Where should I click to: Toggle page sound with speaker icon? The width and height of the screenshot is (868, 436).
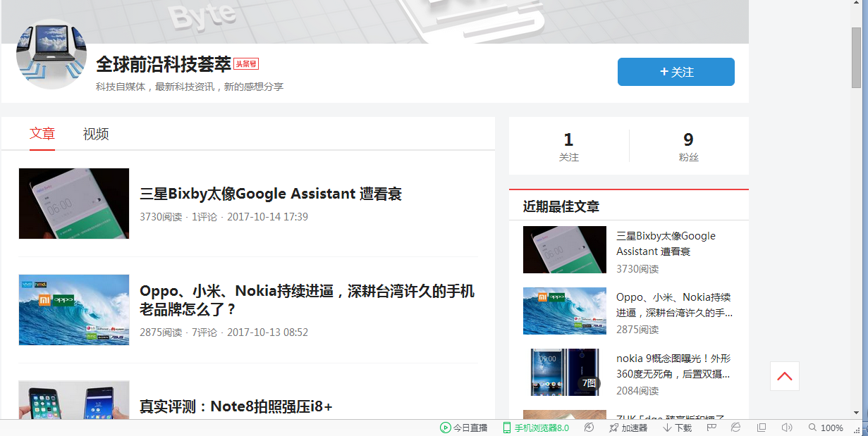[787, 428]
